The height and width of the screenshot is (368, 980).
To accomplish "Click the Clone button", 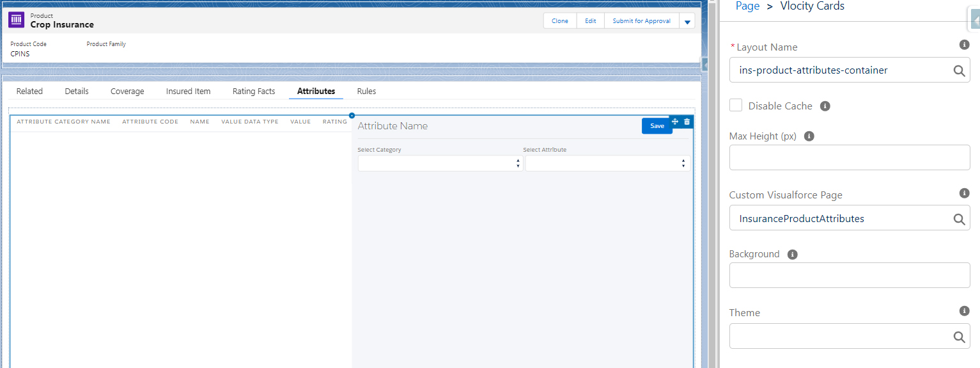I will click(560, 21).
